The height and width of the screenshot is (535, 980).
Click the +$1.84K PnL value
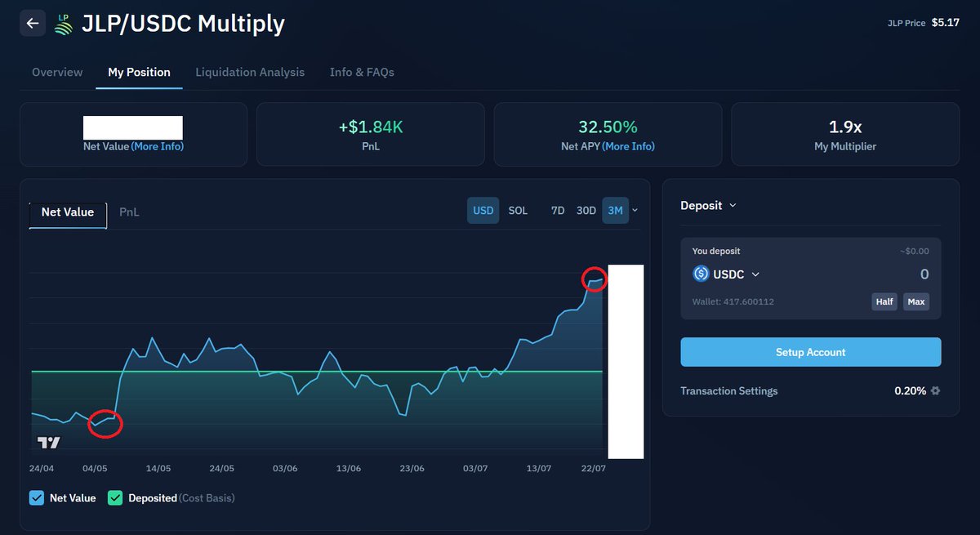[x=371, y=127]
